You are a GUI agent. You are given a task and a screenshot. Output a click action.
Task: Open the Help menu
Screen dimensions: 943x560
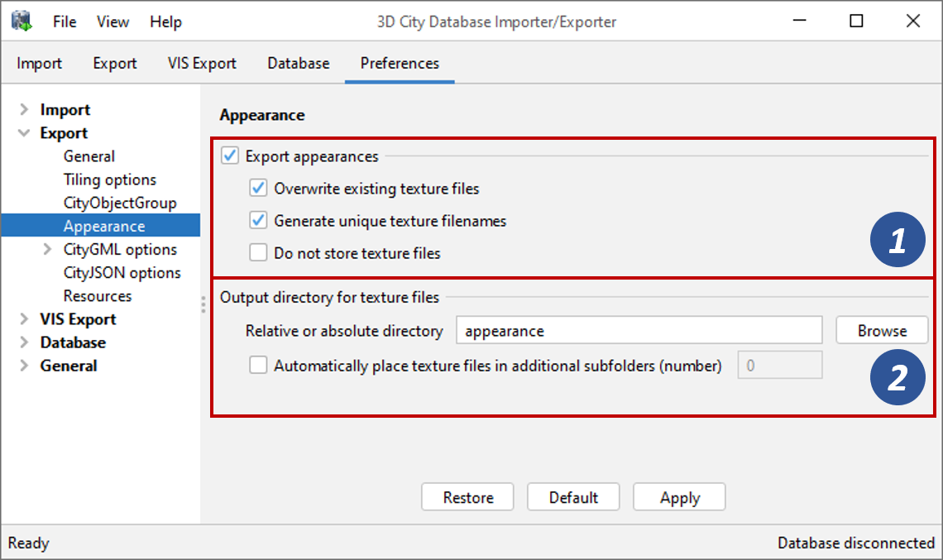click(x=165, y=22)
